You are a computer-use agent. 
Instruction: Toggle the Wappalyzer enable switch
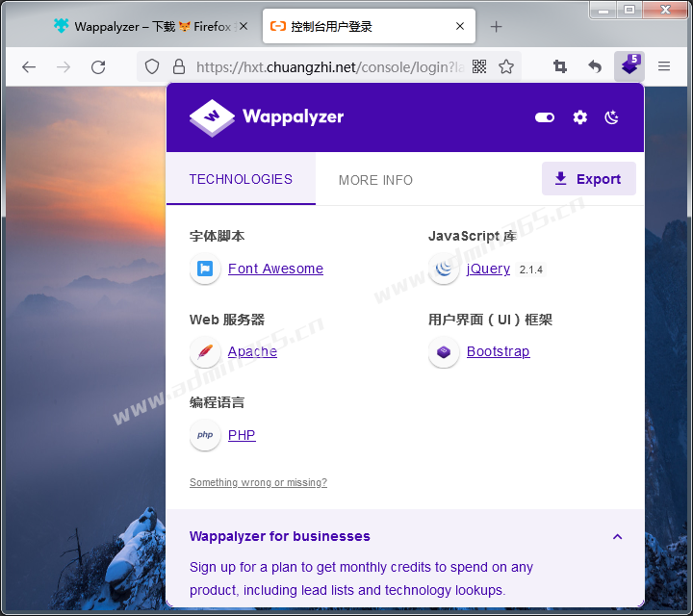coord(545,117)
